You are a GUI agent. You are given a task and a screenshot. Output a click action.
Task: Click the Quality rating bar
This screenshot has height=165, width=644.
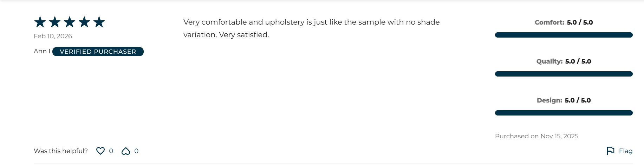click(x=564, y=74)
